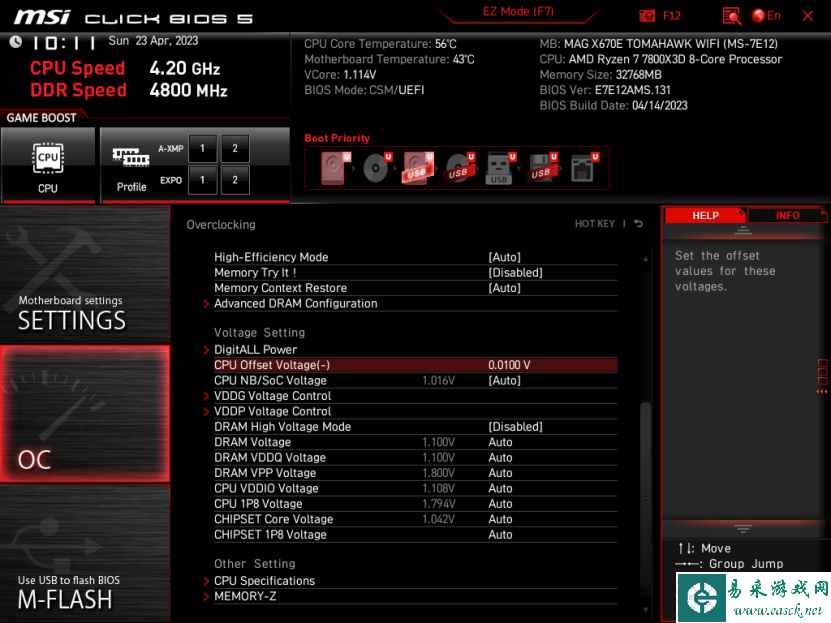Open the BIOS search magnifier icon
This screenshot has height=623, width=831.
click(731, 15)
